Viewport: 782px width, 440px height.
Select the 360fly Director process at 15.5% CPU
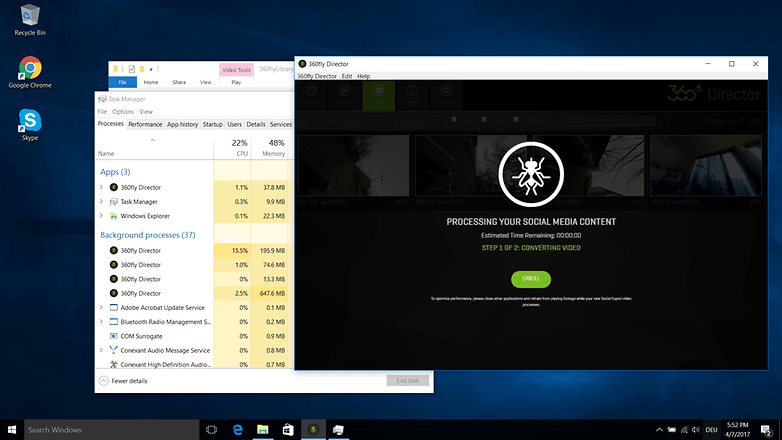(x=195, y=250)
